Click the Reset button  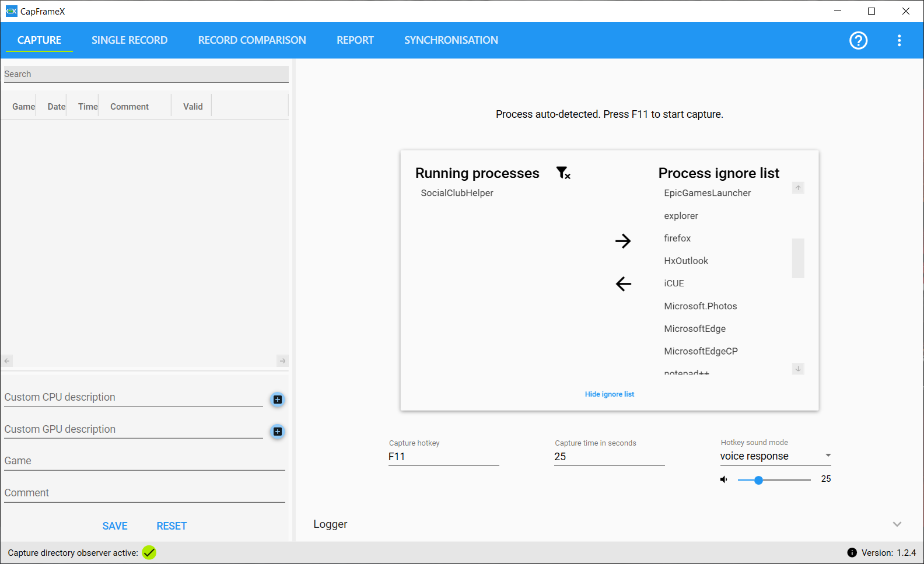point(171,526)
